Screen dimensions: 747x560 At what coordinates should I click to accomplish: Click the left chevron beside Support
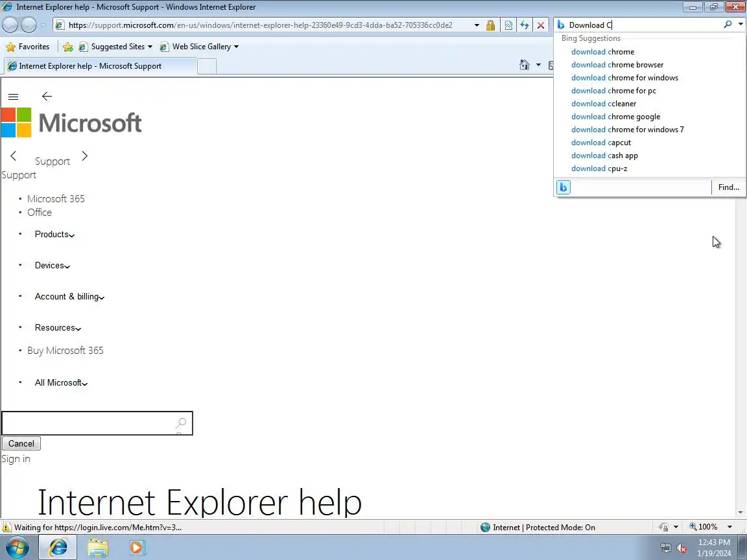tap(14, 156)
